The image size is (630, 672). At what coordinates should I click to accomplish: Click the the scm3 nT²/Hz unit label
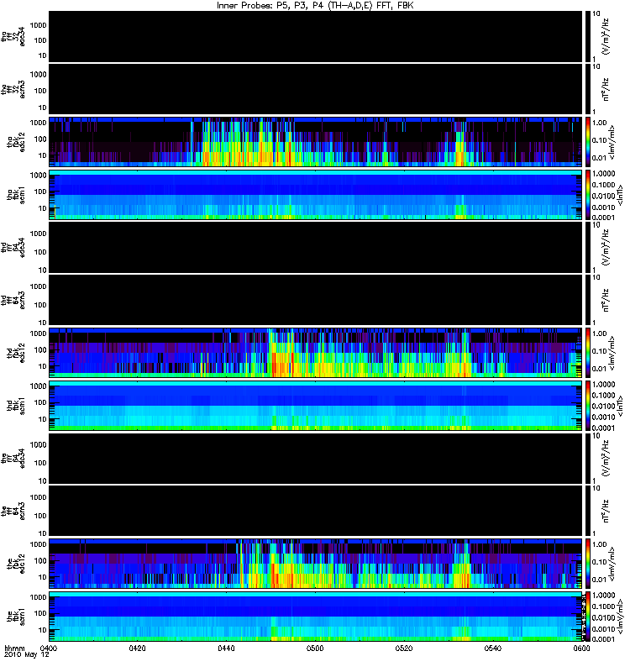coord(606,512)
